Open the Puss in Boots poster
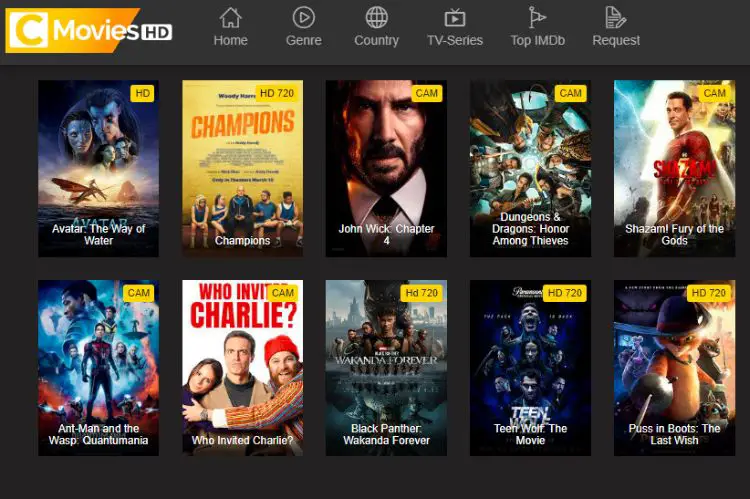 tap(674, 367)
